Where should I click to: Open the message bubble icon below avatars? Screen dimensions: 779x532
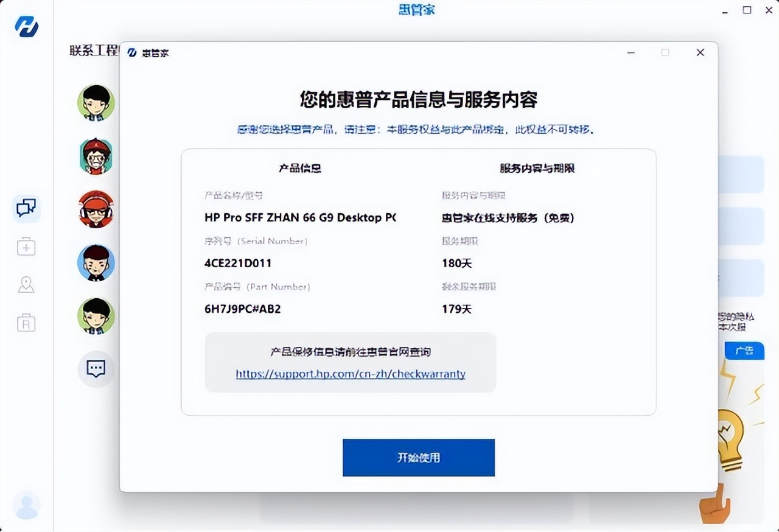pyautogui.click(x=96, y=369)
